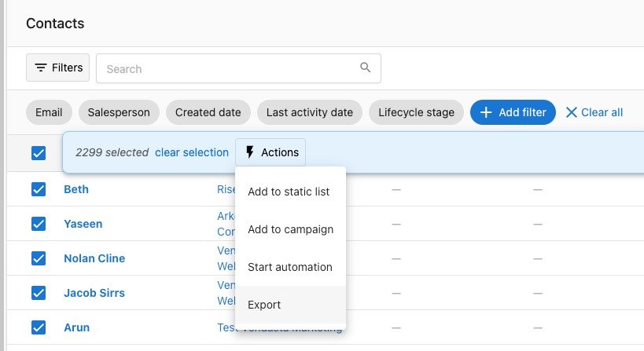Expand the Lifecycle stage filter
Image resolution: width=644 pixels, height=351 pixels.
(416, 112)
